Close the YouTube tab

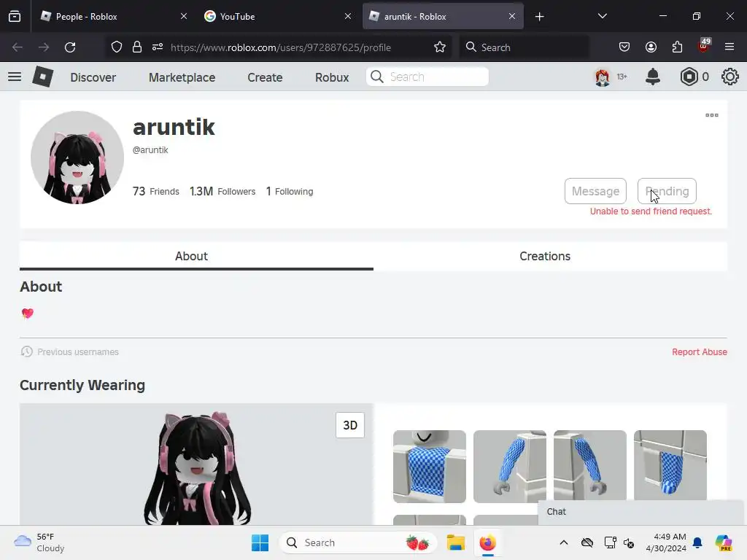(x=348, y=16)
